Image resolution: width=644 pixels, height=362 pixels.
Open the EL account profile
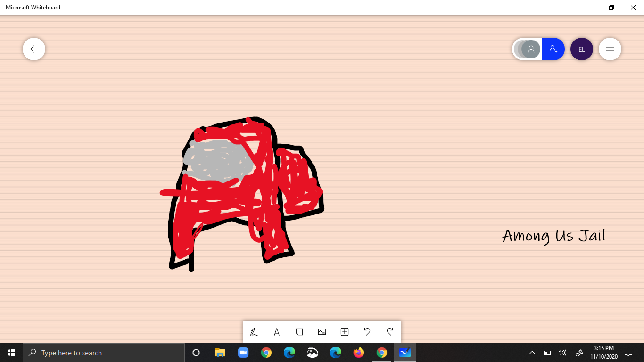coord(582,49)
